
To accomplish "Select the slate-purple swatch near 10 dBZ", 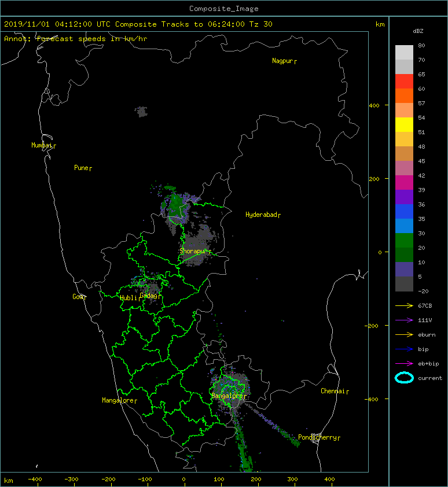I will coord(404,270).
